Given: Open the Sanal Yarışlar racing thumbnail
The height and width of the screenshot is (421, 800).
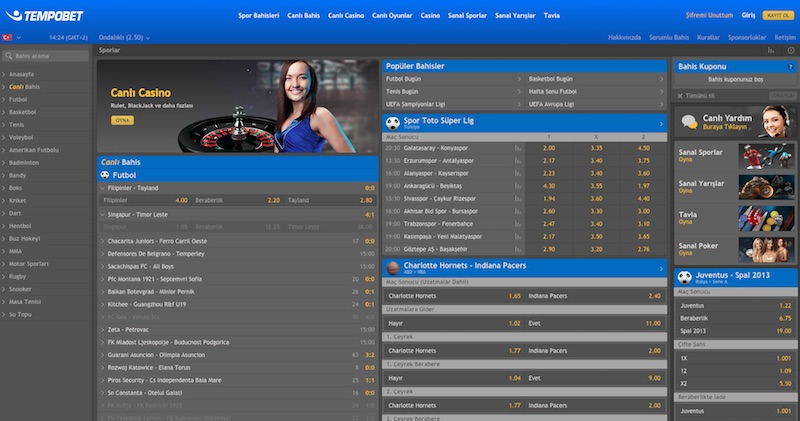Looking at the screenshot, I should point(766,187).
